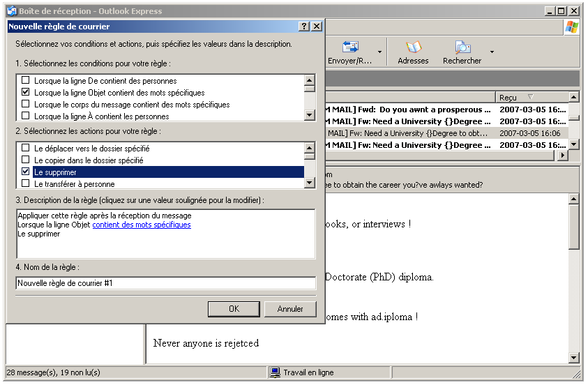Minimize the Outlook Express window
This screenshot has height=385, width=588.
point(550,11)
